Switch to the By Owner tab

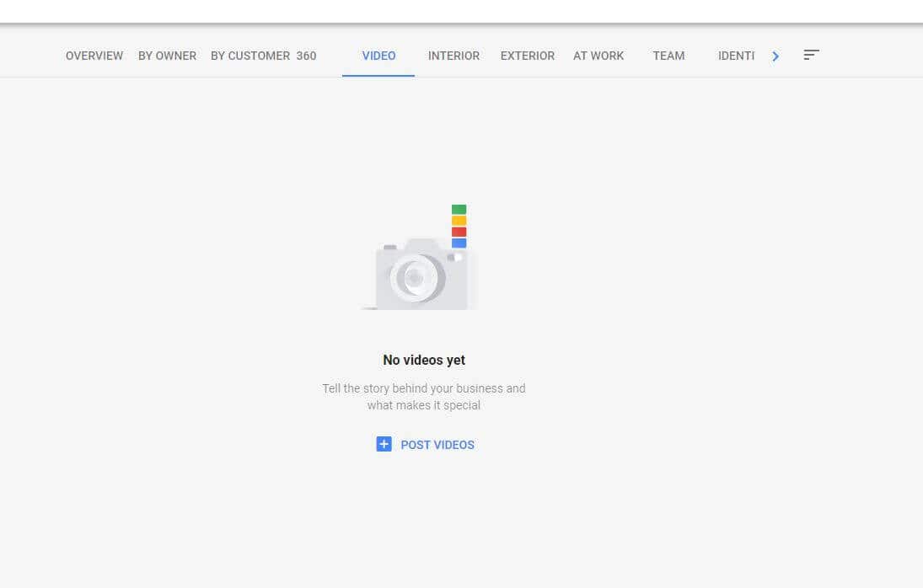coord(167,56)
